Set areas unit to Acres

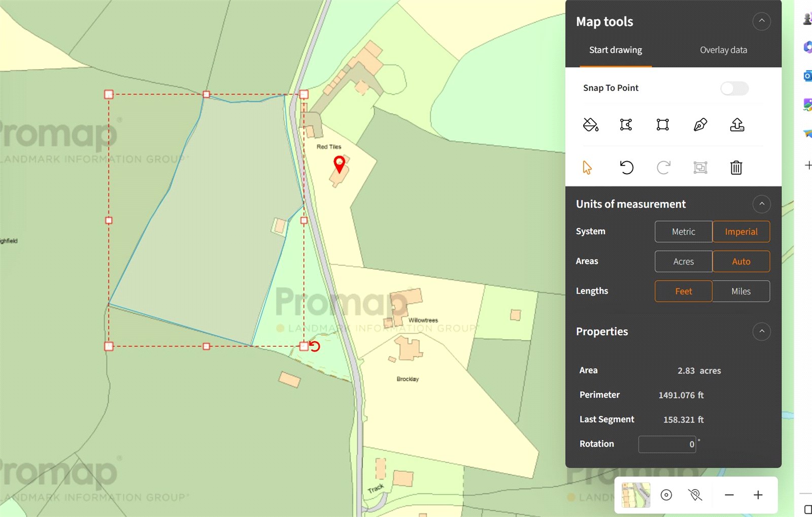(x=683, y=262)
